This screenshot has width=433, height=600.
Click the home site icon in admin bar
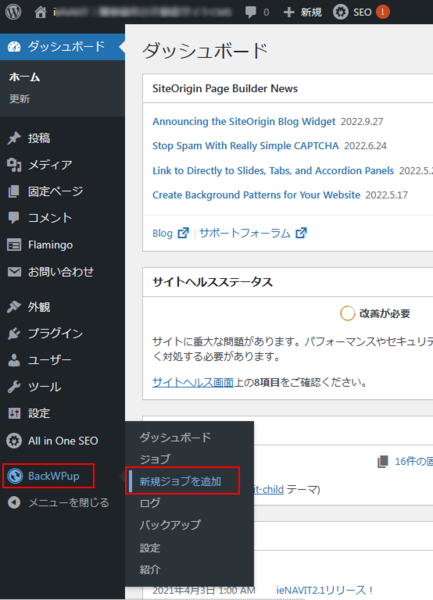pyautogui.click(x=40, y=12)
